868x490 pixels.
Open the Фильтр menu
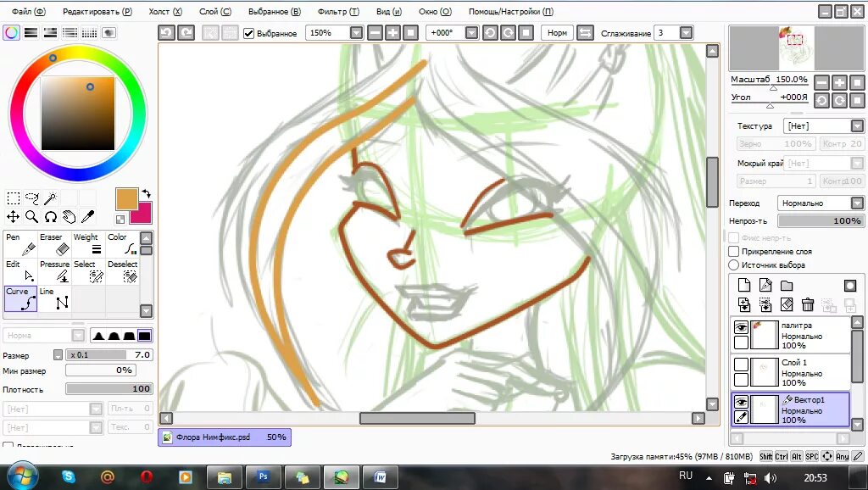point(338,12)
